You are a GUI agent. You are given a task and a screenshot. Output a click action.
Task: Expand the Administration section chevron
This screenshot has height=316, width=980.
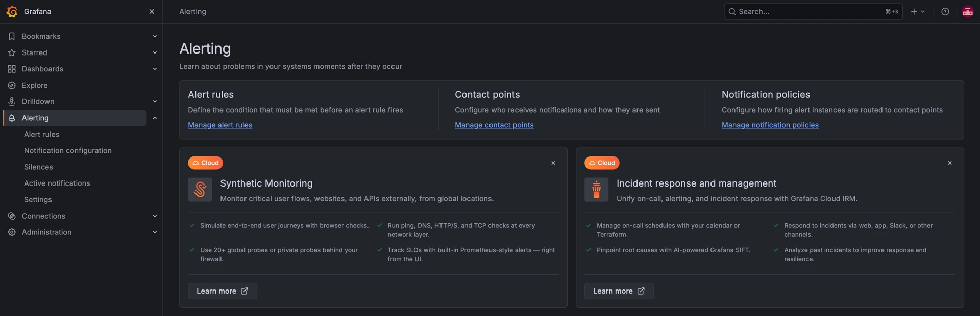[x=155, y=232]
